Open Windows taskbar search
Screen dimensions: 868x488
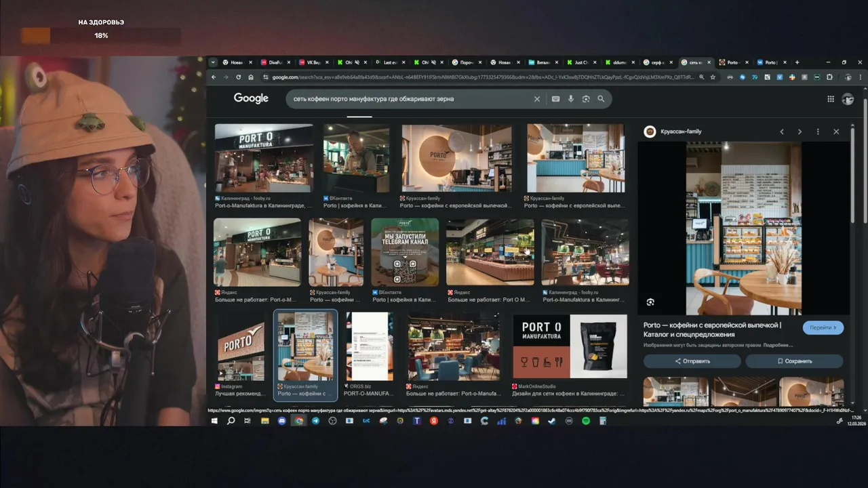pos(231,421)
